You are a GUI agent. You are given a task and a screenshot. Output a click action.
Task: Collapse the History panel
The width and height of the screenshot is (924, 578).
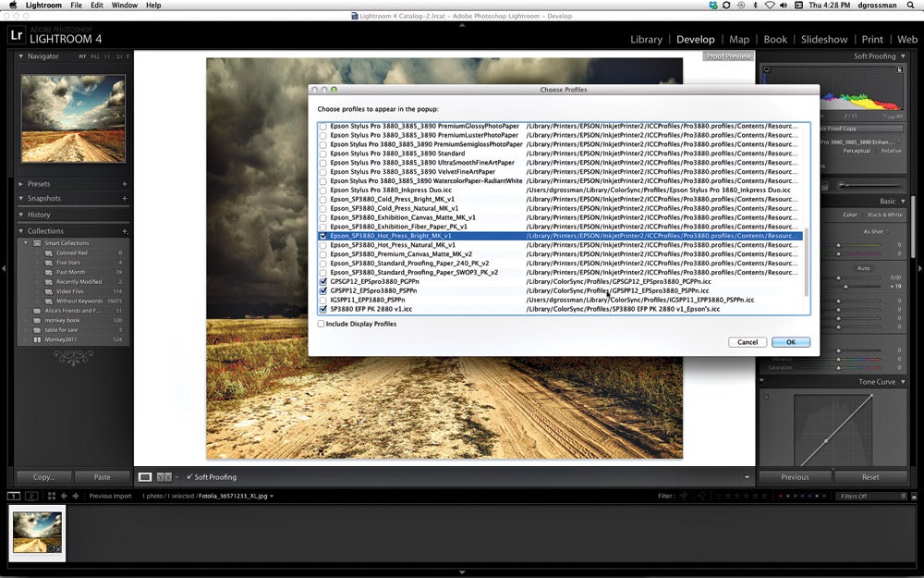21,215
